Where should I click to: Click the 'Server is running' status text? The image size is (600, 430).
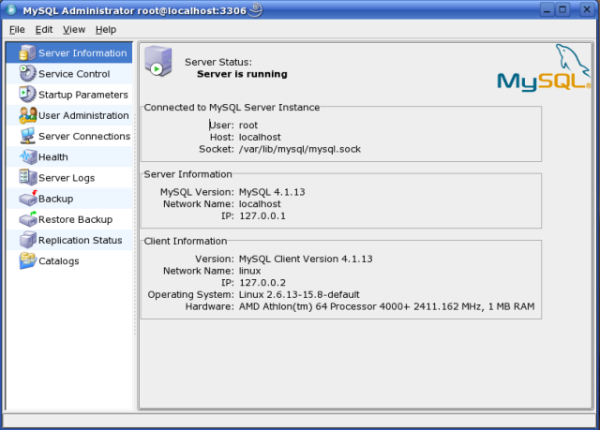click(x=242, y=74)
